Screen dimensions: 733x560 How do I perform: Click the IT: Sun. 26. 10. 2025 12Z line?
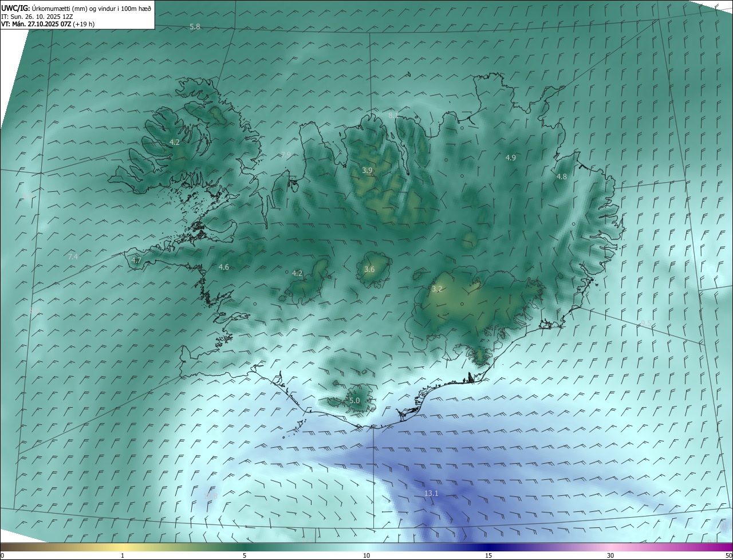coord(37,17)
